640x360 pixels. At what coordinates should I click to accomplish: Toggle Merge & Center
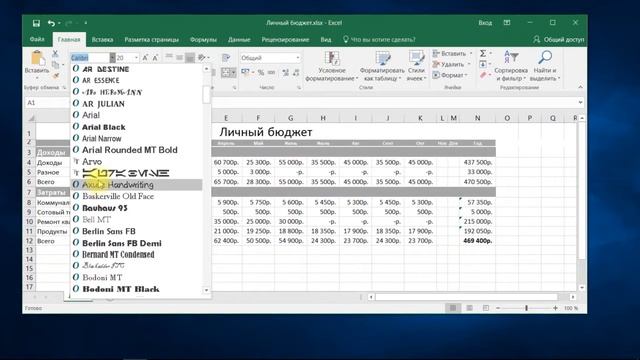click(x=226, y=73)
